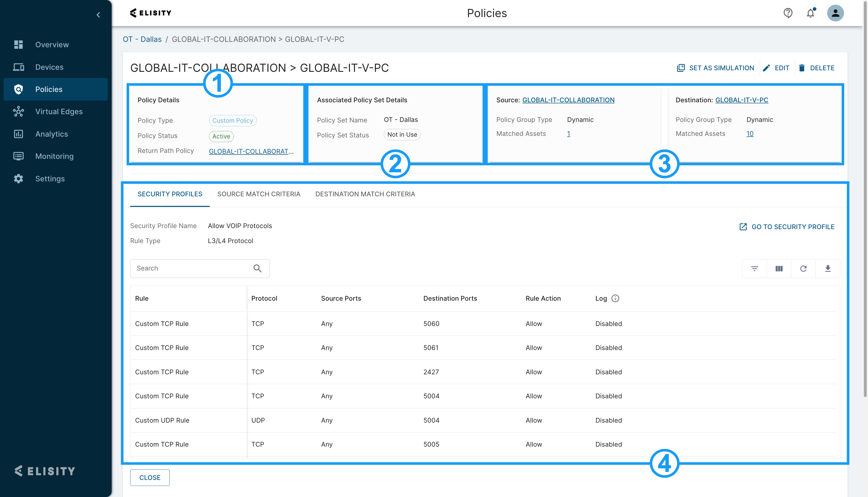Screen dimensions: 868x497
Task: Click the filter rules icon
Action: coord(754,269)
